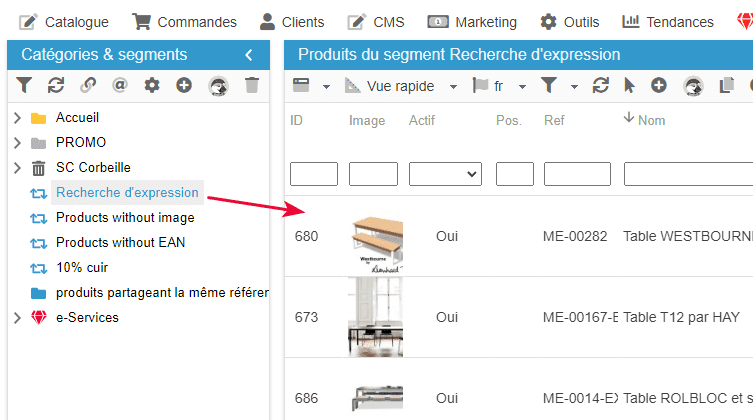Expand the e-Services tree node
The width and height of the screenshot is (753, 420).
coord(17,318)
